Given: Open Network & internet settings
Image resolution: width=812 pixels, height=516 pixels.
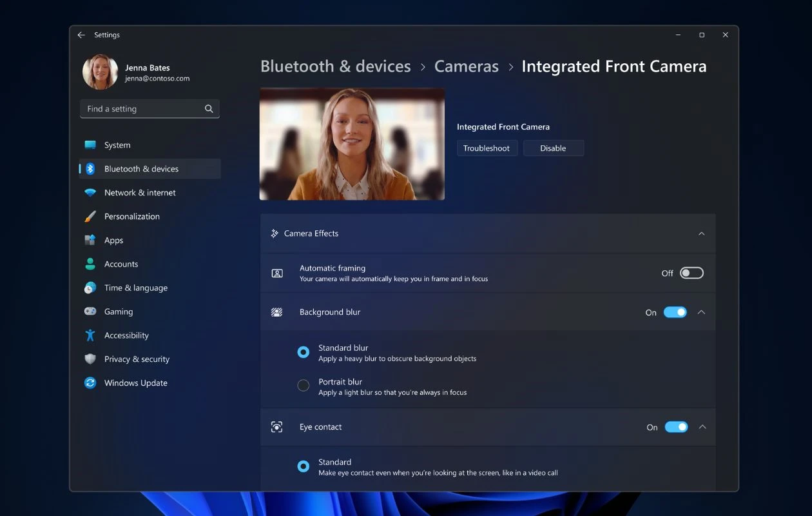Looking at the screenshot, I should [150, 193].
